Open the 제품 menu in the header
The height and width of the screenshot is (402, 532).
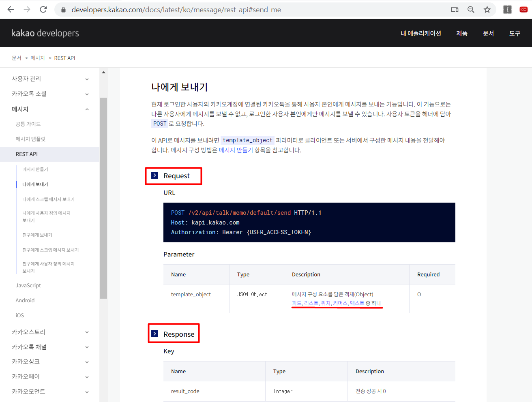tap(462, 33)
